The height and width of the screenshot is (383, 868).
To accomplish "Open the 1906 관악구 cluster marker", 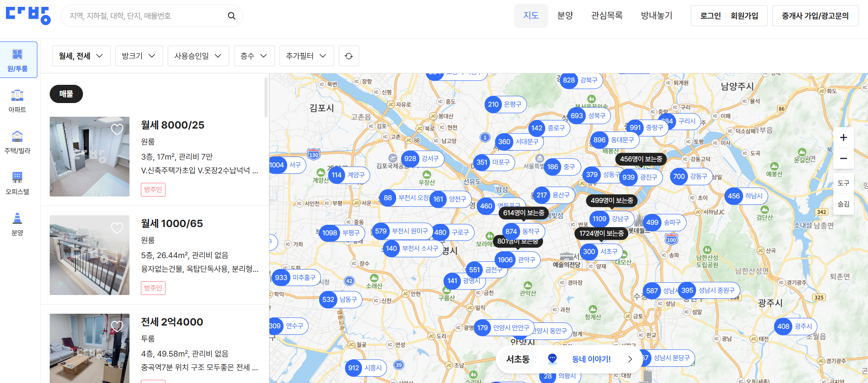I will pyautogui.click(x=518, y=260).
